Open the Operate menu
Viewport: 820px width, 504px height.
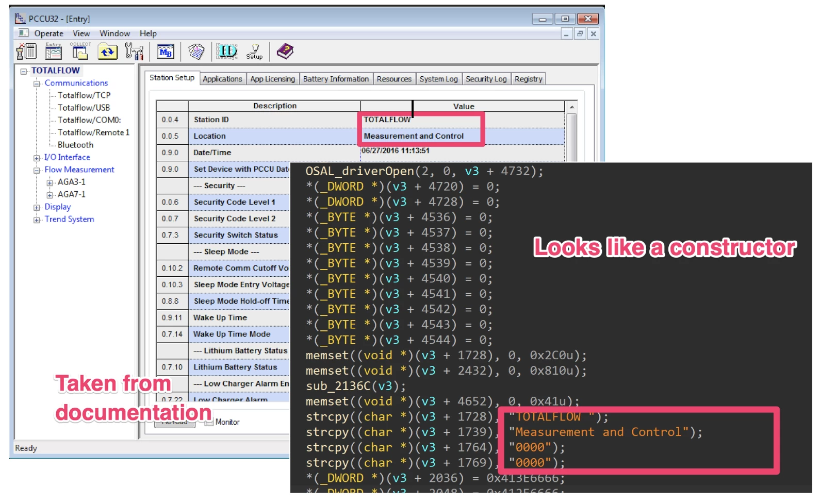(48, 33)
